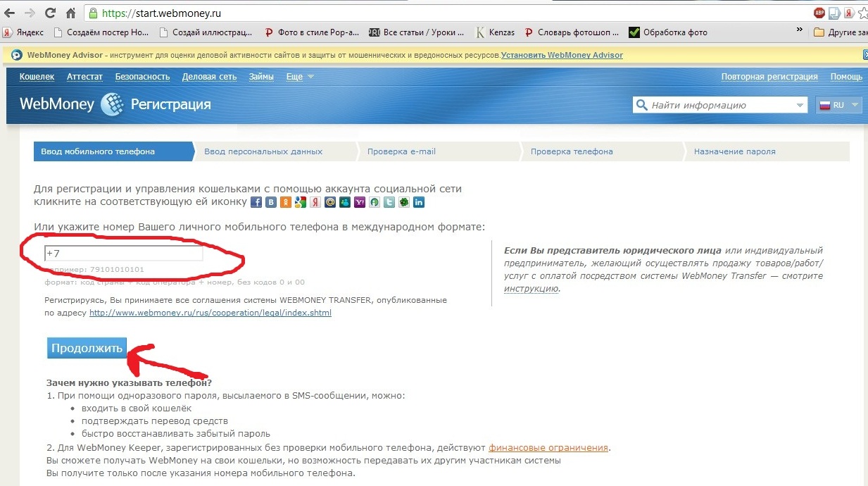This screenshot has width=868, height=486.
Task: Sign up using the LinkedIn icon
Action: coord(419,202)
